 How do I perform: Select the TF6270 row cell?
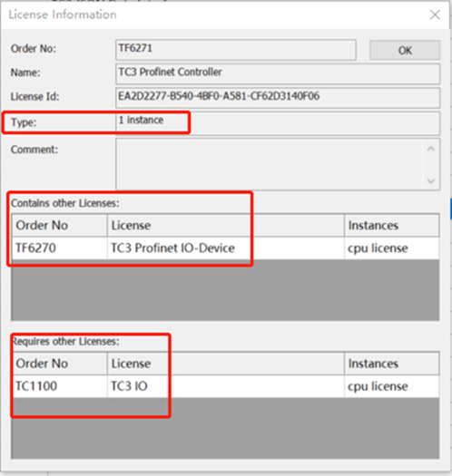59,248
